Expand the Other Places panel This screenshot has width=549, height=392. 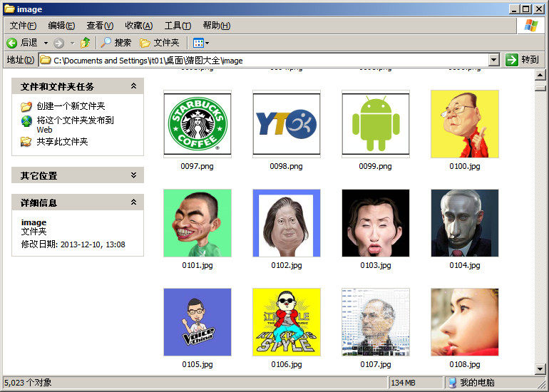[x=134, y=175]
